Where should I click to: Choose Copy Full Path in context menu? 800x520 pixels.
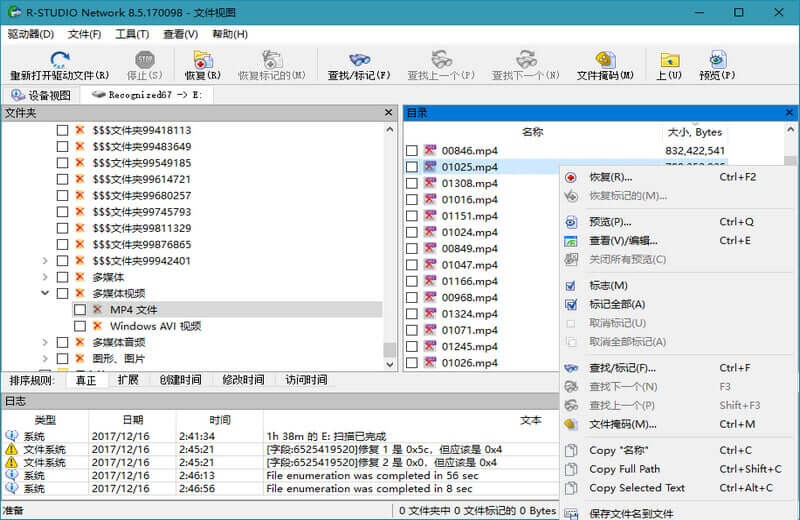[x=624, y=469]
